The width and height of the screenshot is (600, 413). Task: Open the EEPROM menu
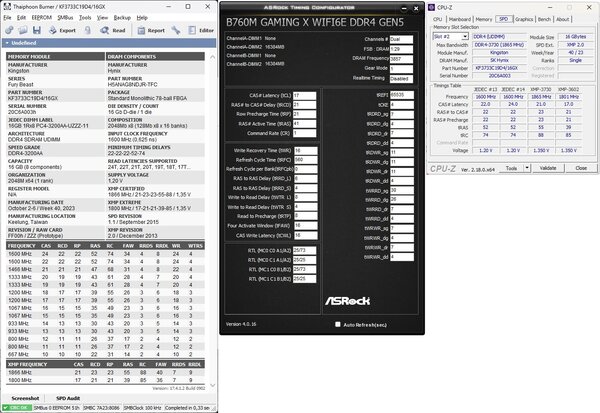[41, 18]
